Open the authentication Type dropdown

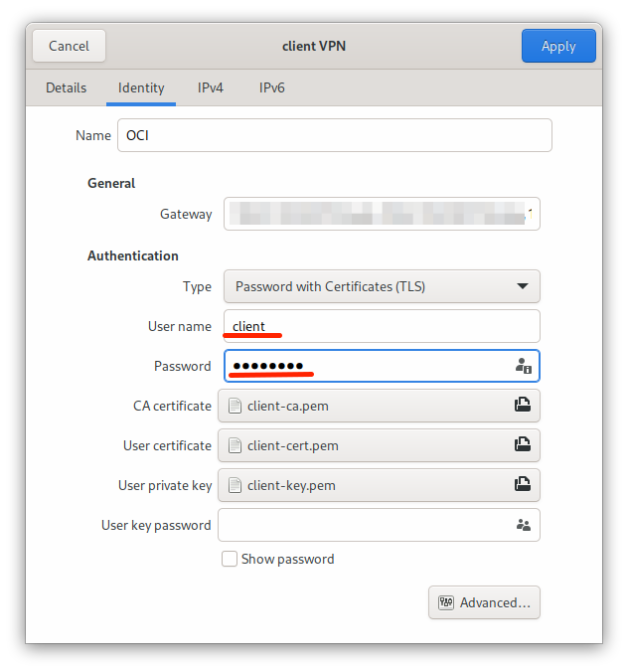point(381,286)
